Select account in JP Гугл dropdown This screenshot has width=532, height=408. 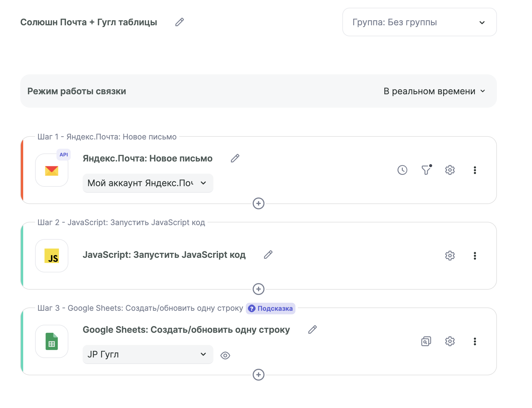tap(148, 354)
